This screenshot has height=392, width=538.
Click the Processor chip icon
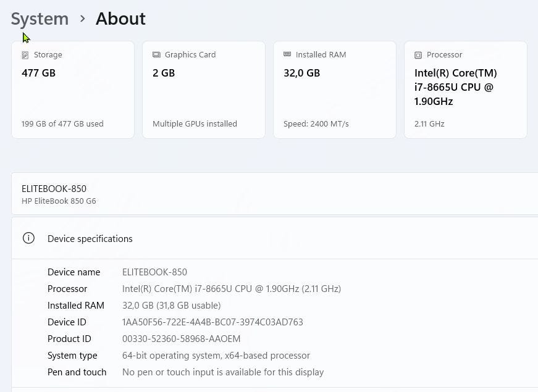418,55
